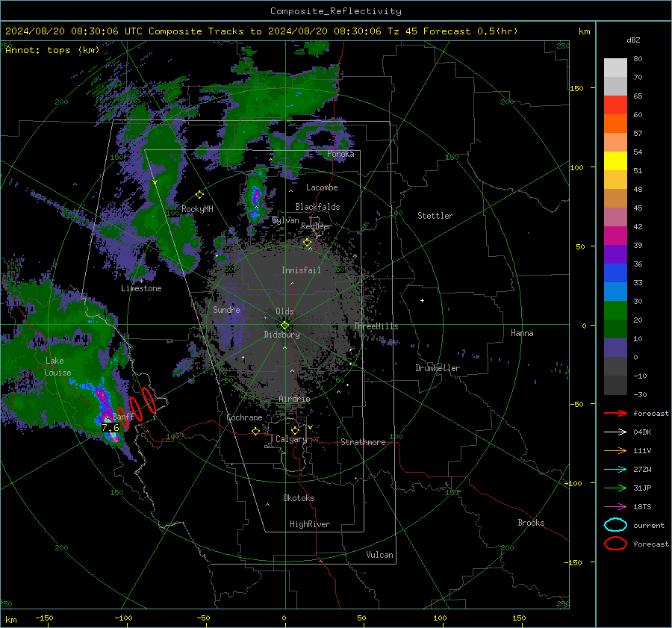Click the HighRiver label

pyautogui.click(x=310, y=524)
